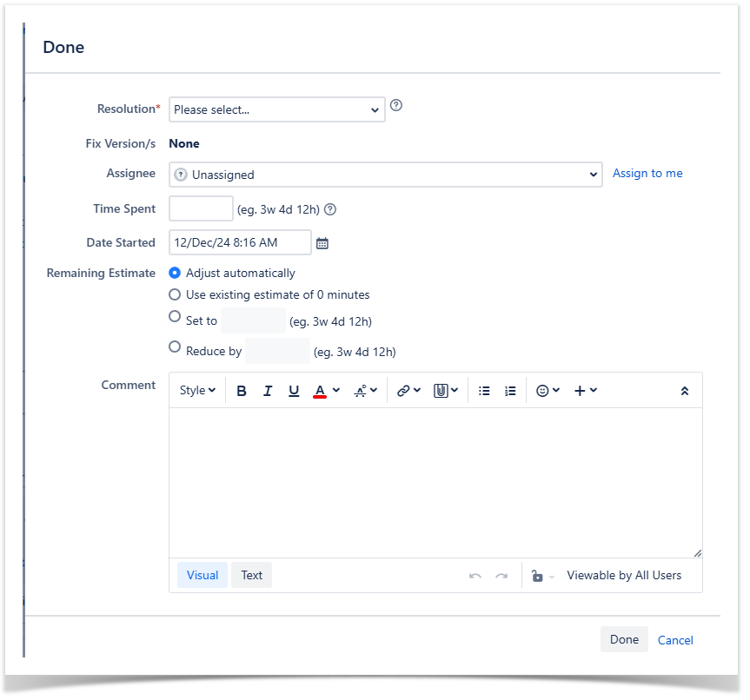
Task: Switch to the Text editor tab
Action: [x=252, y=575]
